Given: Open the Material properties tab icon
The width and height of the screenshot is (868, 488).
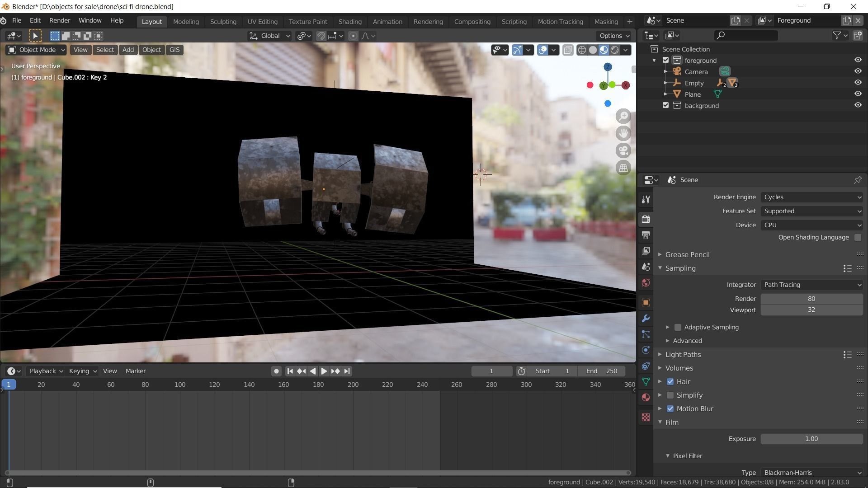Looking at the screenshot, I should point(646,398).
